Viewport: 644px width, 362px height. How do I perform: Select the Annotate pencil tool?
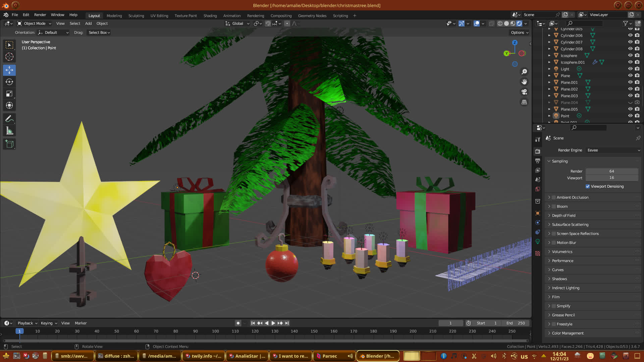pyautogui.click(x=9, y=119)
